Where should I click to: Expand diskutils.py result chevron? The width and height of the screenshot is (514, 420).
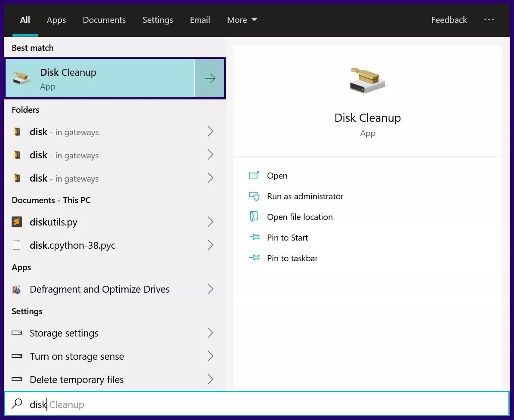click(210, 222)
